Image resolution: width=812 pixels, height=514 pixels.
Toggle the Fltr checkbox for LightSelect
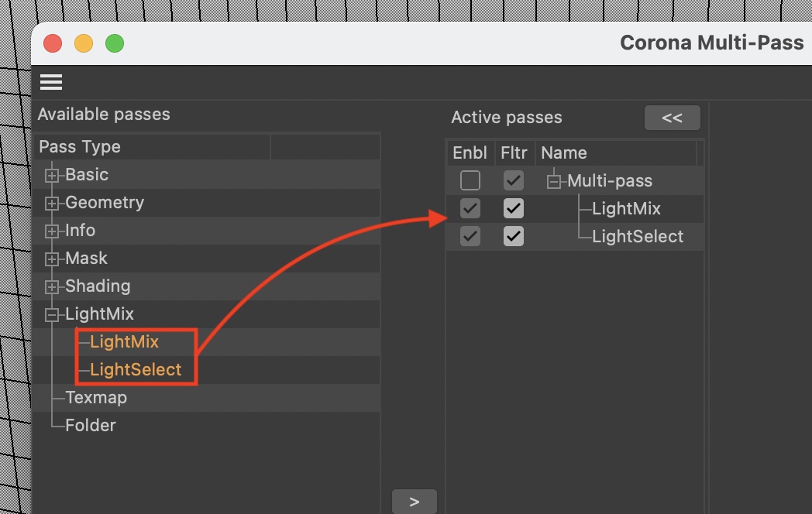(x=513, y=237)
